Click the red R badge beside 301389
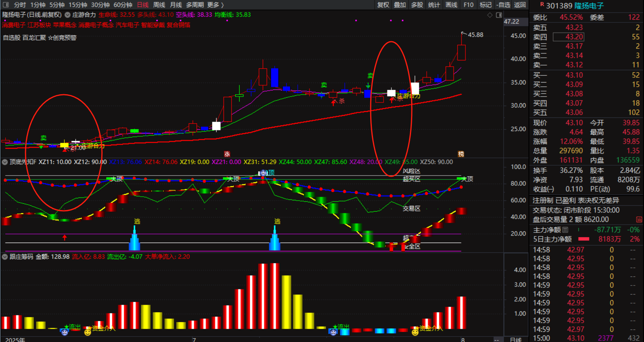The width and height of the screenshot is (644, 342). pos(542,5)
